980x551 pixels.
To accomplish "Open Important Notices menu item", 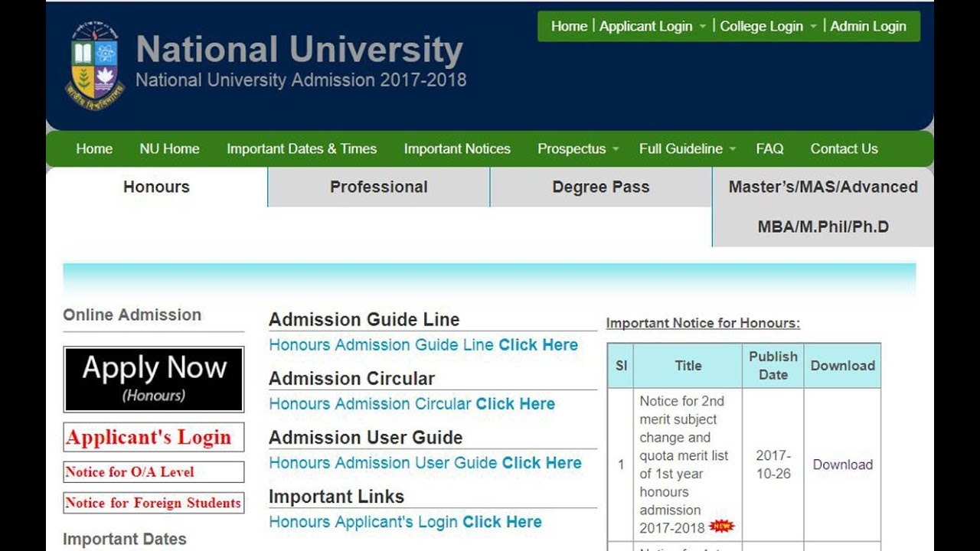I will (x=457, y=148).
